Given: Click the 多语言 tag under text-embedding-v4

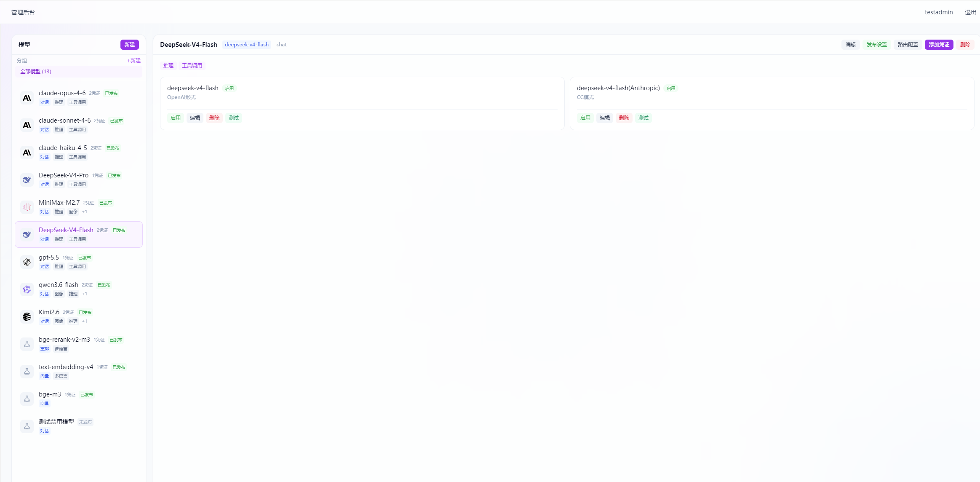Looking at the screenshot, I should point(61,376).
